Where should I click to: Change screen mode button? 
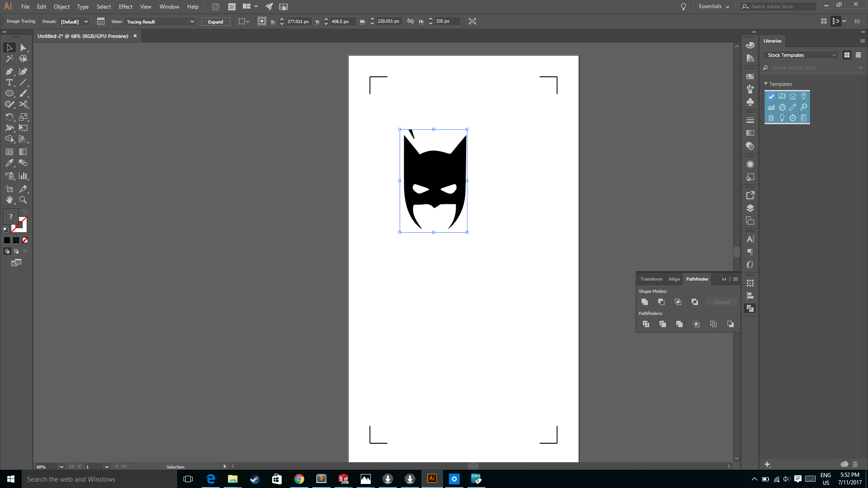(x=16, y=263)
